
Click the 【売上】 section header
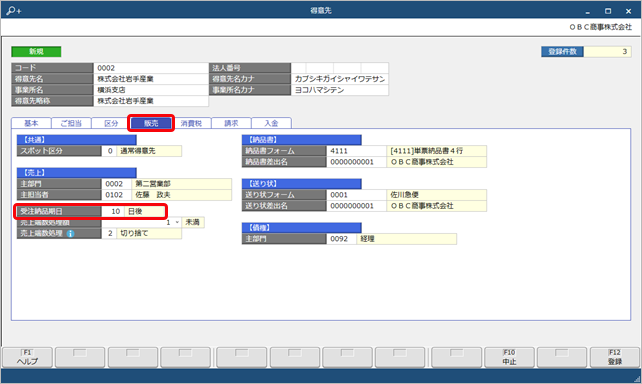click(x=77, y=173)
